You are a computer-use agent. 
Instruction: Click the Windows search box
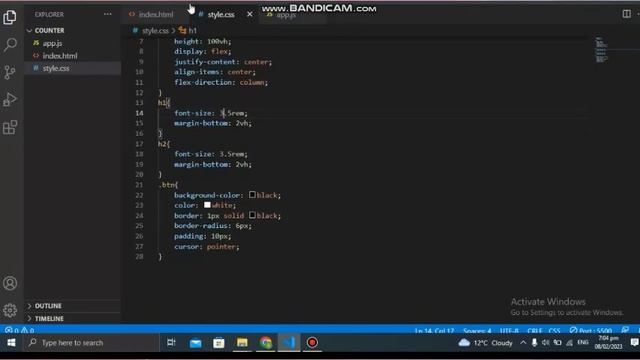91,343
